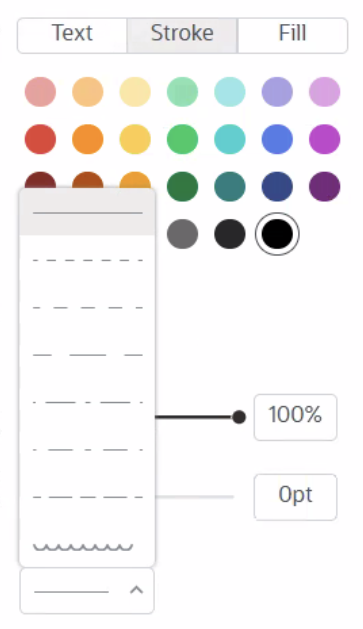363x629 pixels.
Task: Pick the bright red color swatch
Action: point(40,139)
